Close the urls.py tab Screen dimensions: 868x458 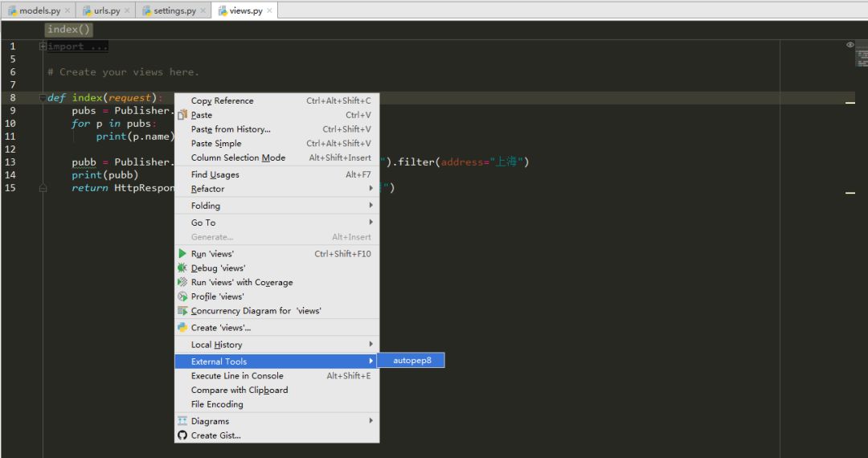click(127, 10)
